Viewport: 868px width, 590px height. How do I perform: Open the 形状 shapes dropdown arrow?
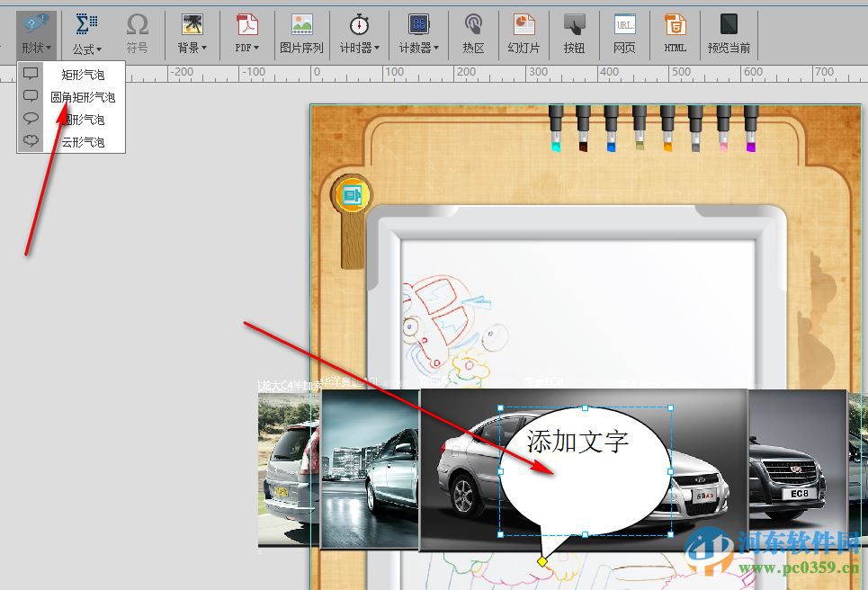[47, 49]
